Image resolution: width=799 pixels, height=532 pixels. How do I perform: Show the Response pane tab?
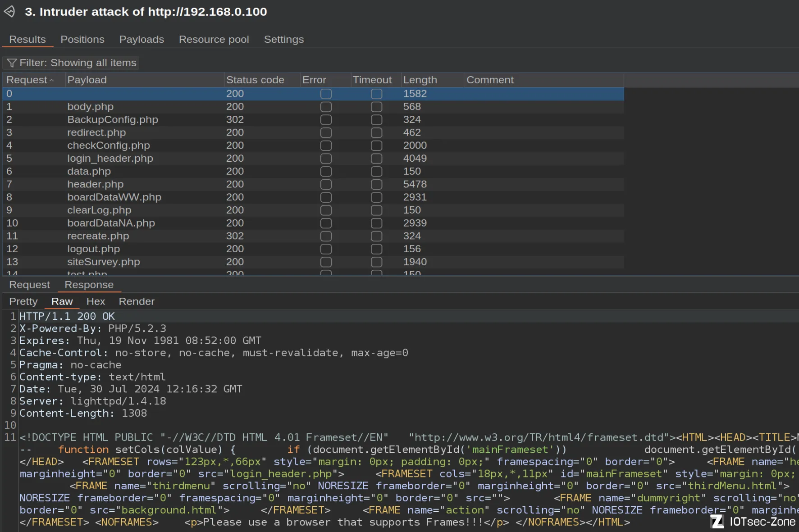(x=89, y=285)
